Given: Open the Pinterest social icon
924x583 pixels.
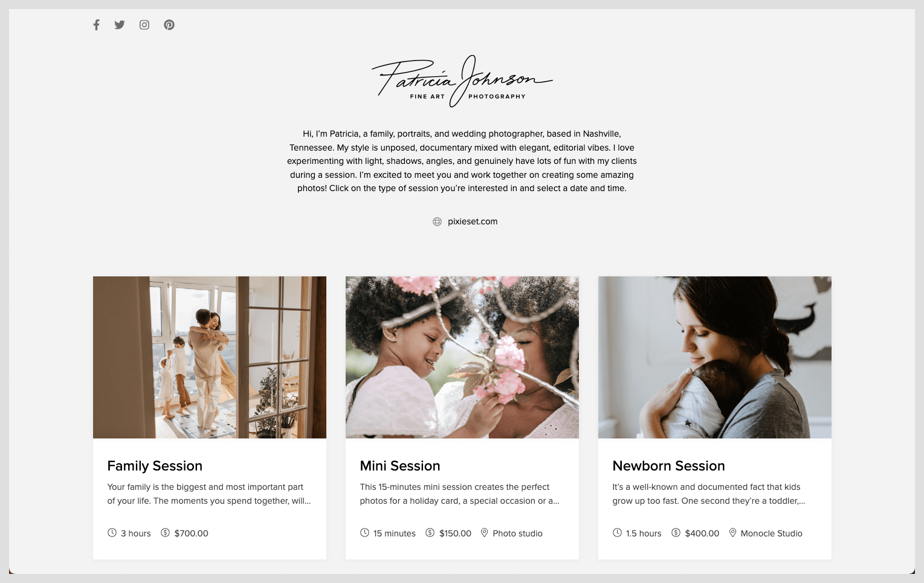Looking at the screenshot, I should click(169, 25).
